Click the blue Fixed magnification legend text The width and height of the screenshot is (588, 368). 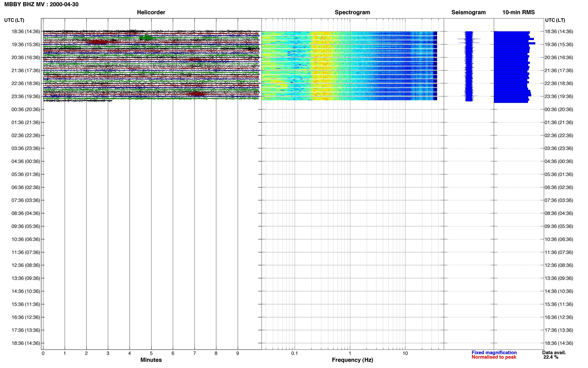point(494,352)
